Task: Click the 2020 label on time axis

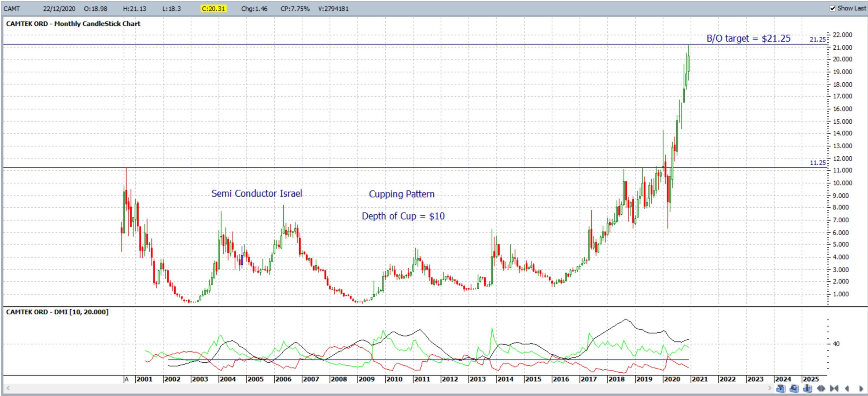Action: coord(672,379)
